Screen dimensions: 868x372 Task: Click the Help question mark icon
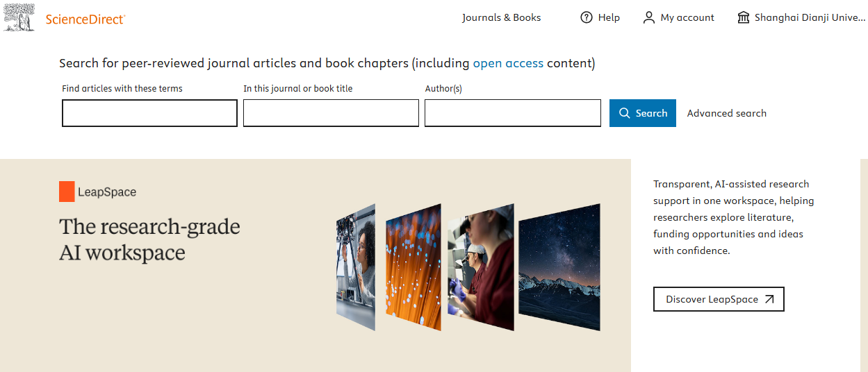point(587,17)
